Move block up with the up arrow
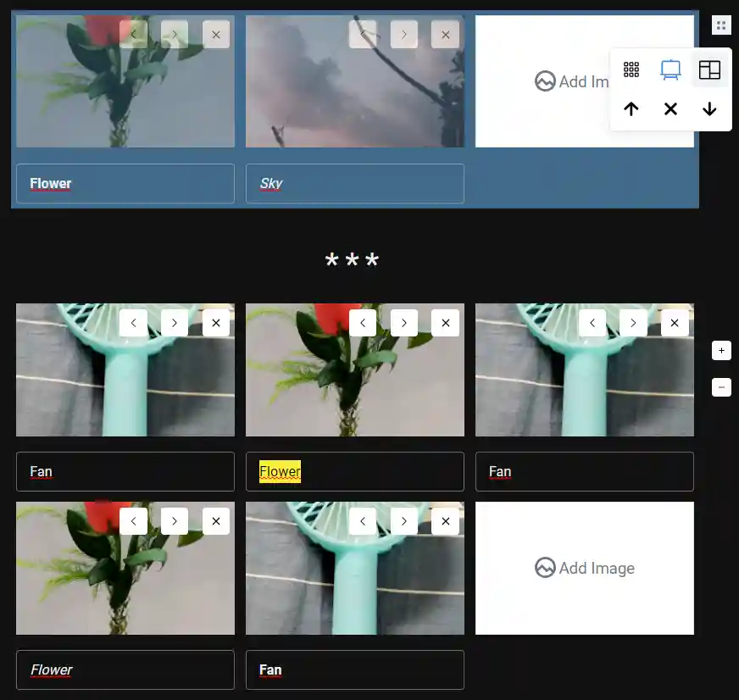 pyautogui.click(x=631, y=109)
